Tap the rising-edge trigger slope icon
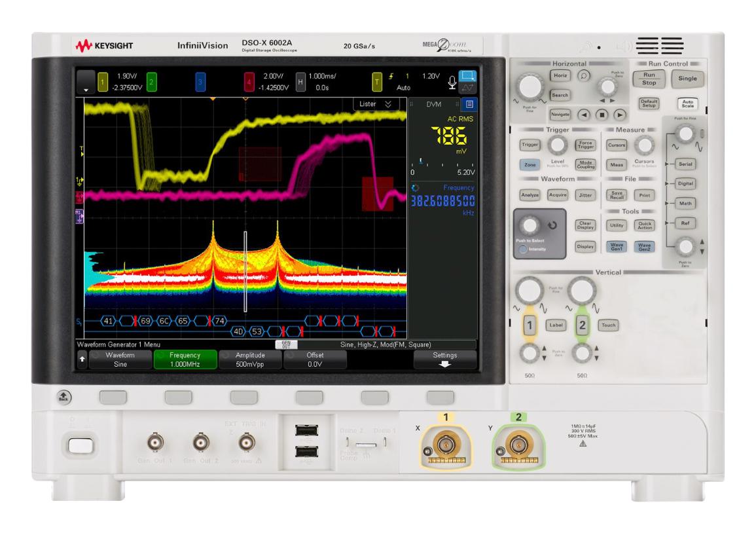The width and height of the screenshot is (756, 533). click(x=391, y=76)
